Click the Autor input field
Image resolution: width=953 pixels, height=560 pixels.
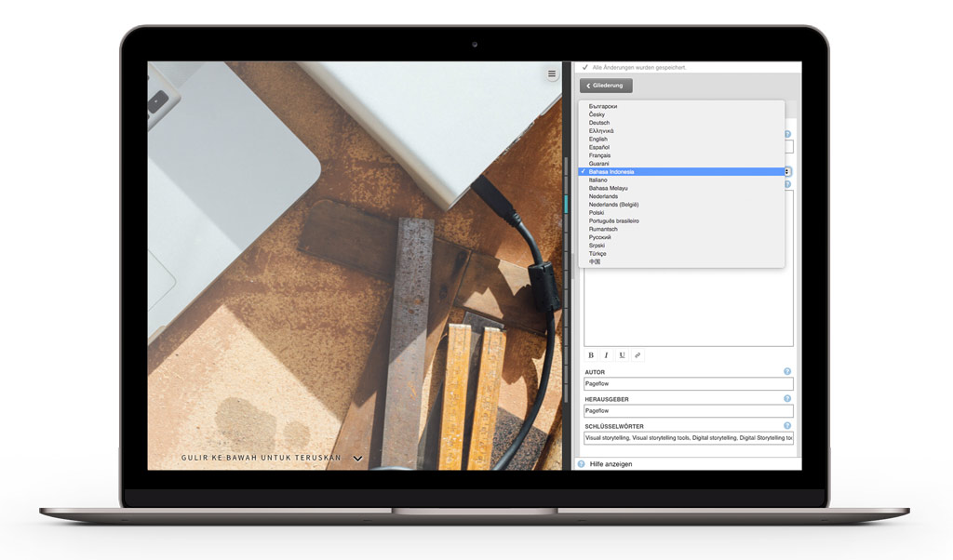688,383
